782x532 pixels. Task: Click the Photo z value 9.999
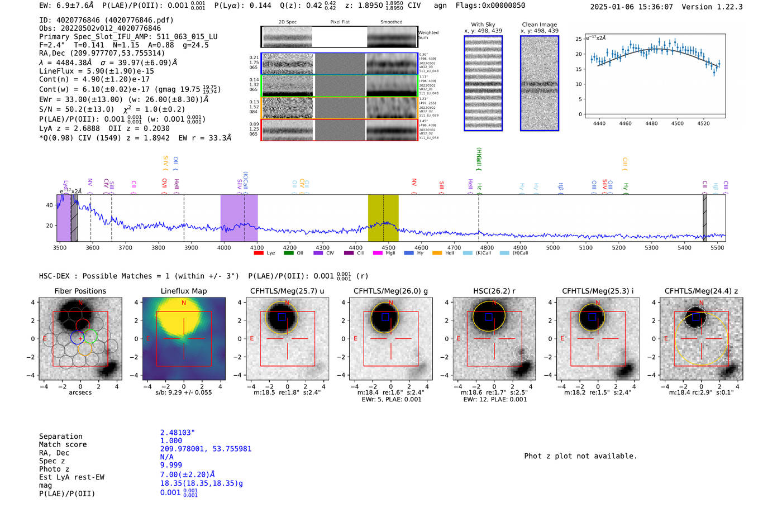[171, 465]
